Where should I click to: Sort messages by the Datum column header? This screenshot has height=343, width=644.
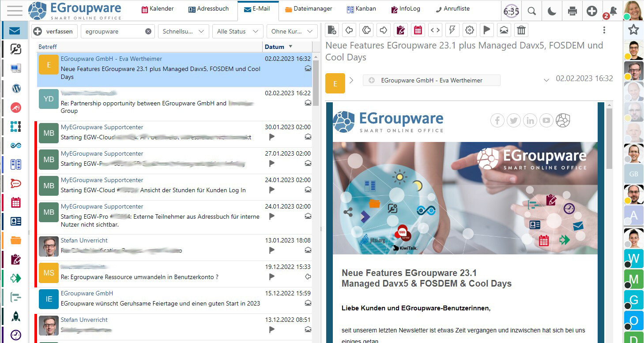pyautogui.click(x=275, y=47)
